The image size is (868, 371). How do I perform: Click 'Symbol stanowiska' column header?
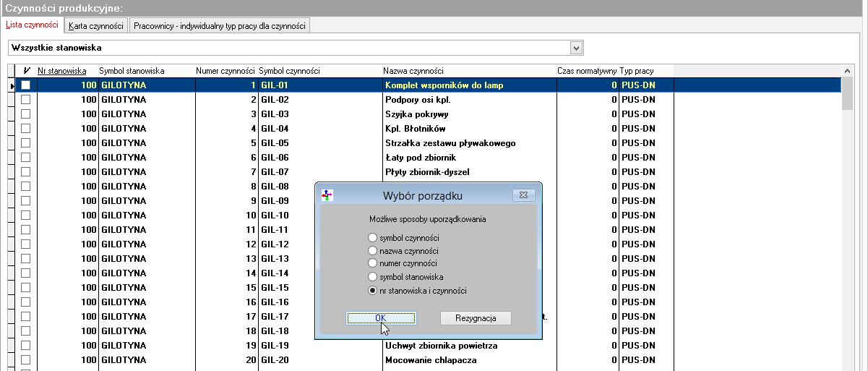click(x=132, y=71)
